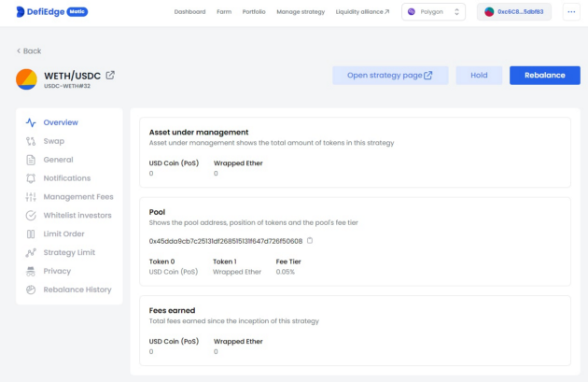This screenshot has width=588, height=382.
Task: Click the USDC-WETH#32 strategy label
Action: pyautogui.click(x=67, y=86)
